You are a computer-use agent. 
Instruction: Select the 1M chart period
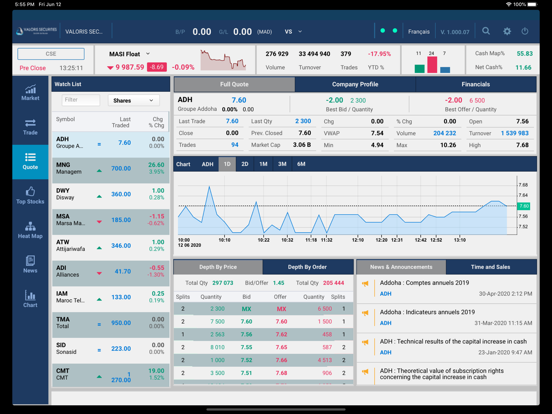point(263,164)
